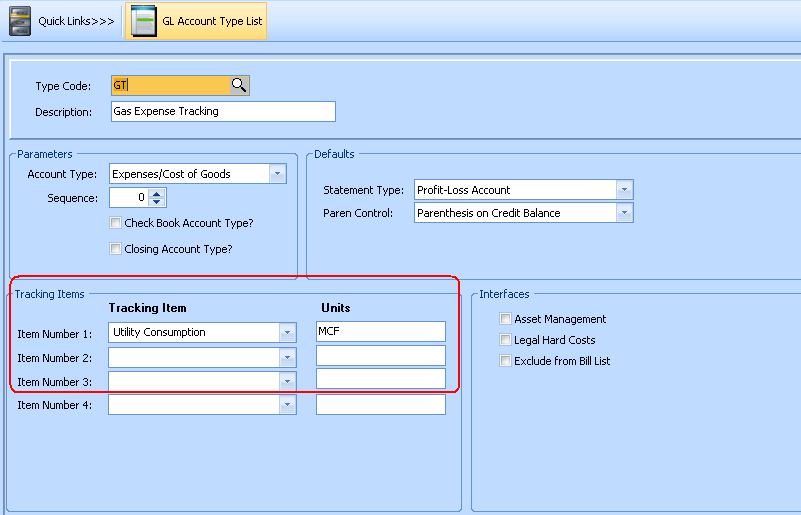
Task: Enable Check Book Account Type checkbox
Action: (116, 223)
